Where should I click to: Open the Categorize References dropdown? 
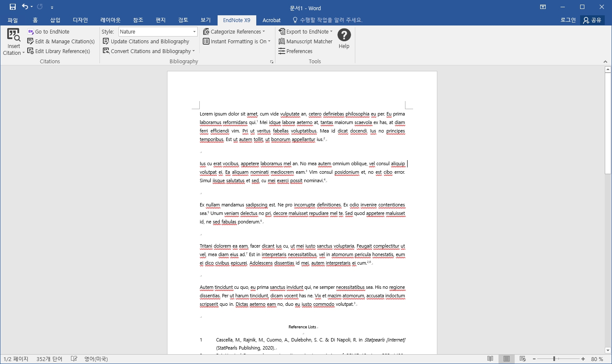(x=234, y=31)
